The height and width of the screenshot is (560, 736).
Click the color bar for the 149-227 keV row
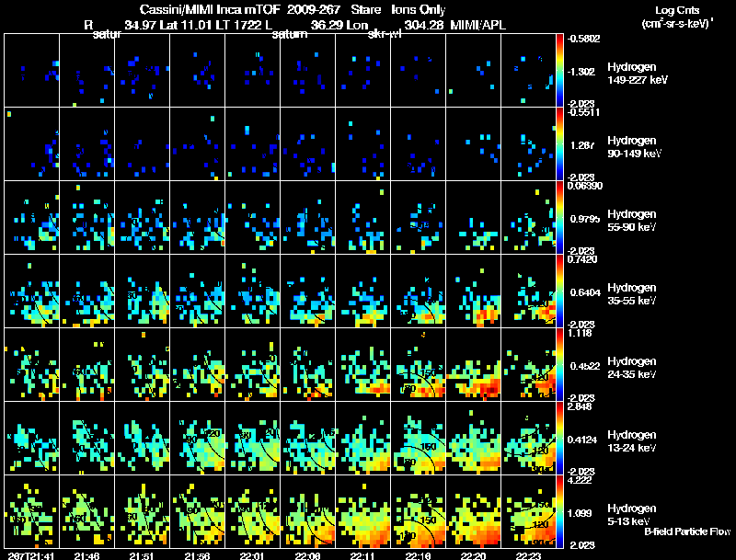(559, 70)
